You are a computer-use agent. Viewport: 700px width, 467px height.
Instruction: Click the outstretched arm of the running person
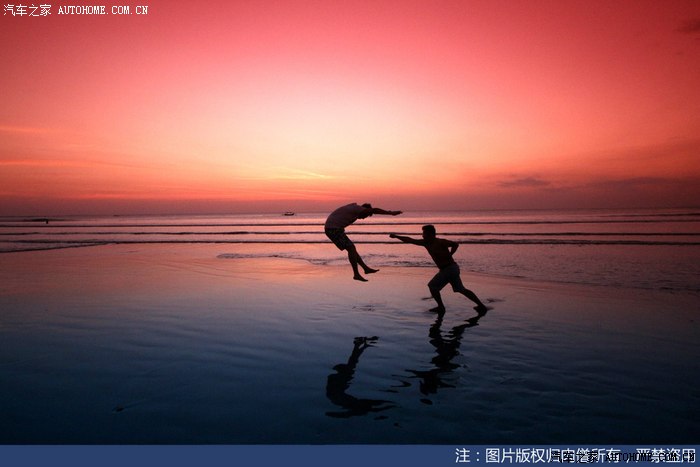[405, 239]
